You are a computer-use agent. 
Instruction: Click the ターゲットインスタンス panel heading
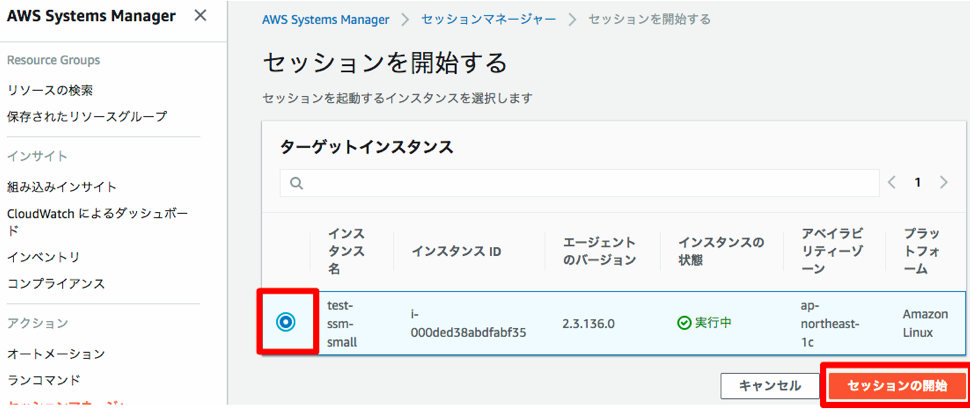(367, 147)
